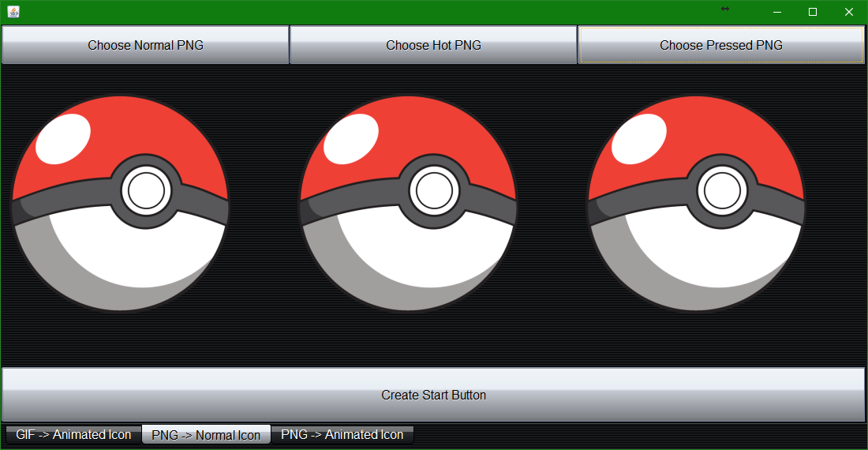The width and height of the screenshot is (868, 450).
Task: Click the Pokeball preview under Choose Normal PNG
Action: (x=120, y=203)
